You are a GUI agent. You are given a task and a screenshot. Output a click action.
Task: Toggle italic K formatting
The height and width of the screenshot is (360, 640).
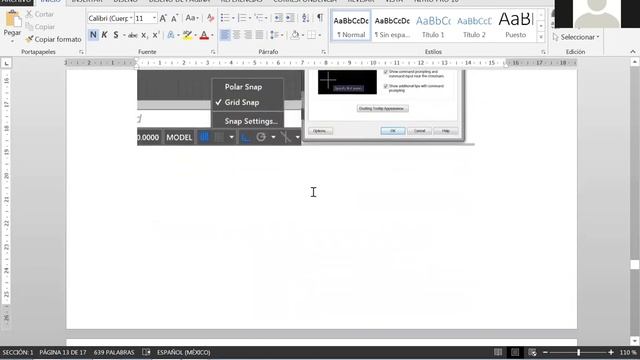coord(104,35)
